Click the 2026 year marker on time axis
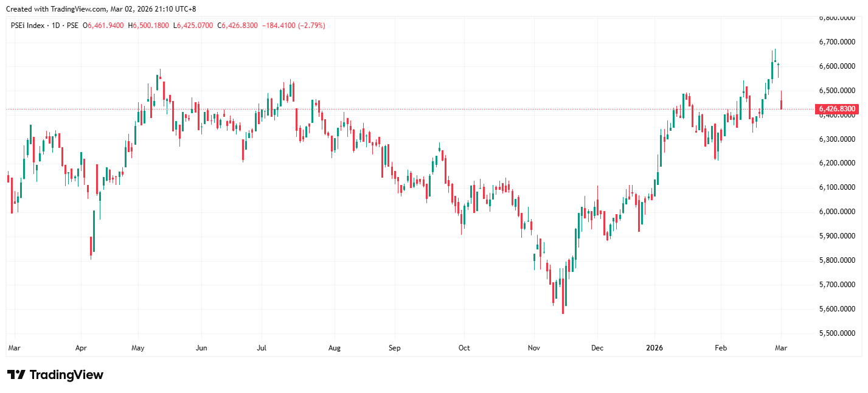This screenshot has height=393, width=868. [x=654, y=349]
